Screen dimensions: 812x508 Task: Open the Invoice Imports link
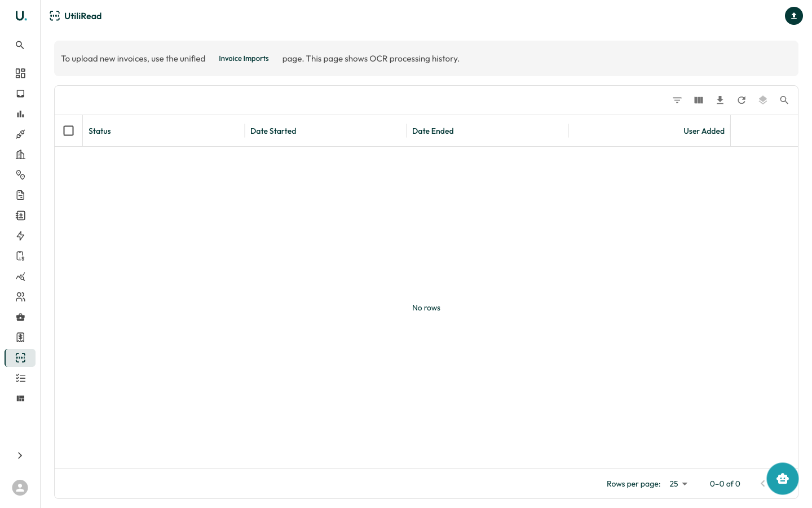(244, 59)
